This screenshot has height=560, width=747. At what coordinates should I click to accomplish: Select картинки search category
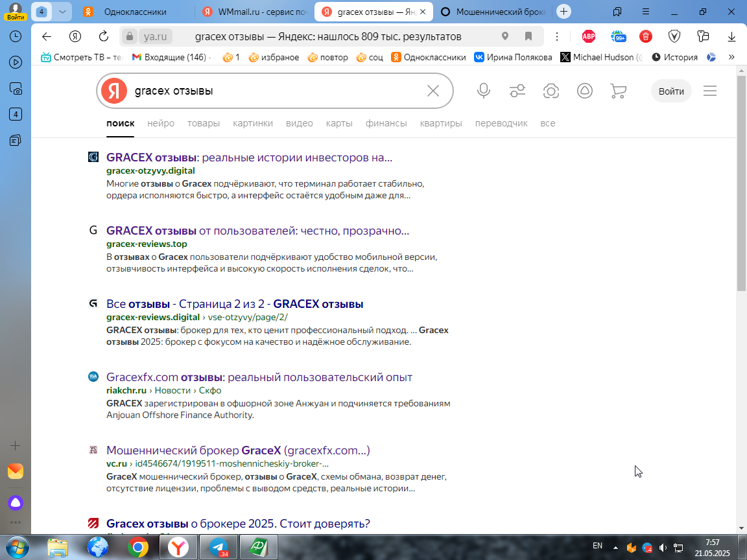click(x=253, y=123)
